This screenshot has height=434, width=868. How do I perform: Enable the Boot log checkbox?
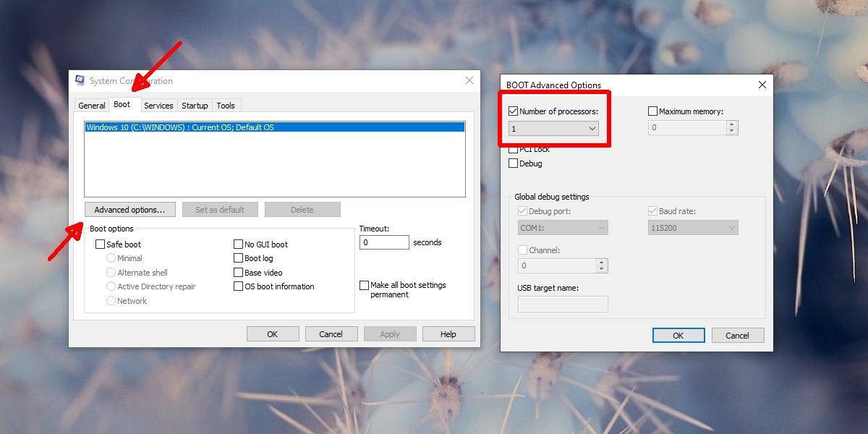pyautogui.click(x=238, y=258)
